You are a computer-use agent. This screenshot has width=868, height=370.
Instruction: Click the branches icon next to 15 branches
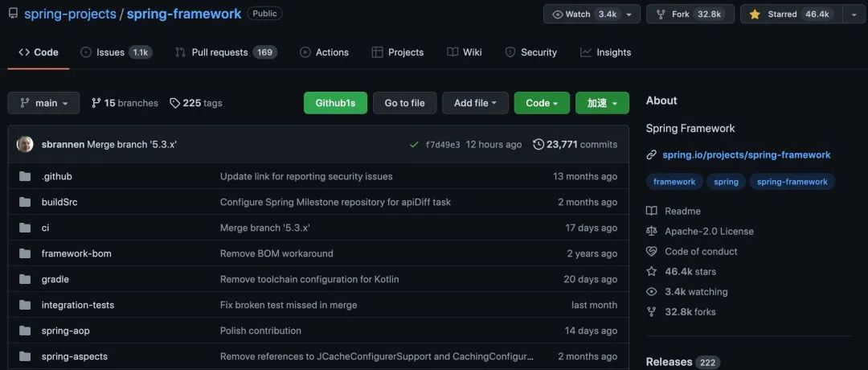96,103
